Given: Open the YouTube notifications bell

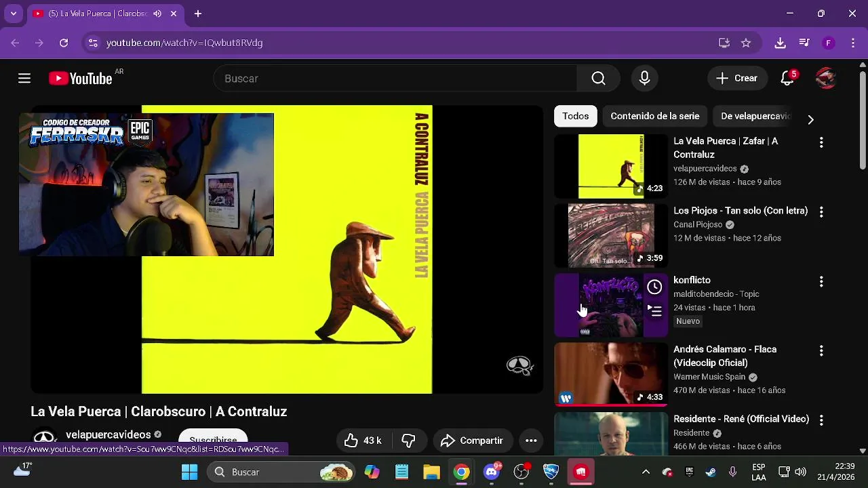Looking at the screenshot, I should tap(787, 79).
